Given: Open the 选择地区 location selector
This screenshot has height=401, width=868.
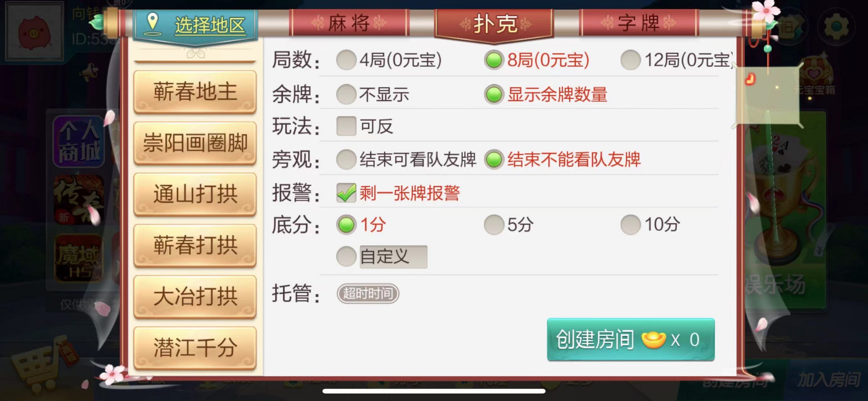Looking at the screenshot, I should 195,25.
